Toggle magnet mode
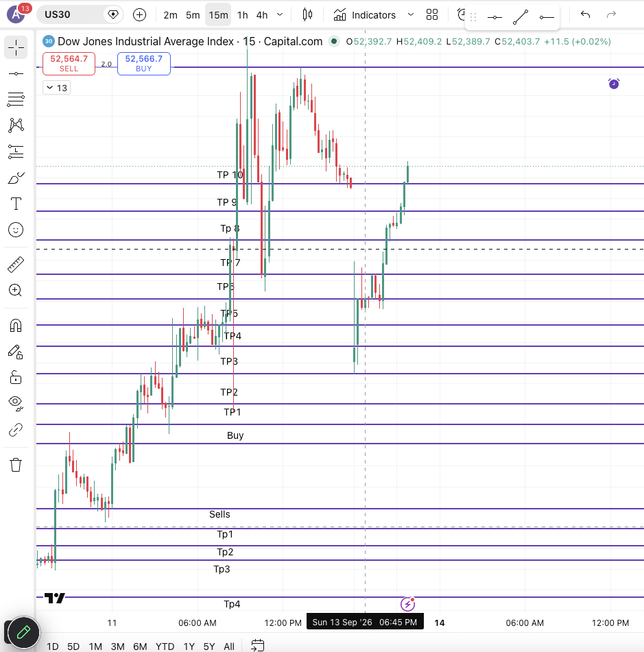The height and width of the screenshot is (652, 644). pyautogui.click(x=16, y=326)
